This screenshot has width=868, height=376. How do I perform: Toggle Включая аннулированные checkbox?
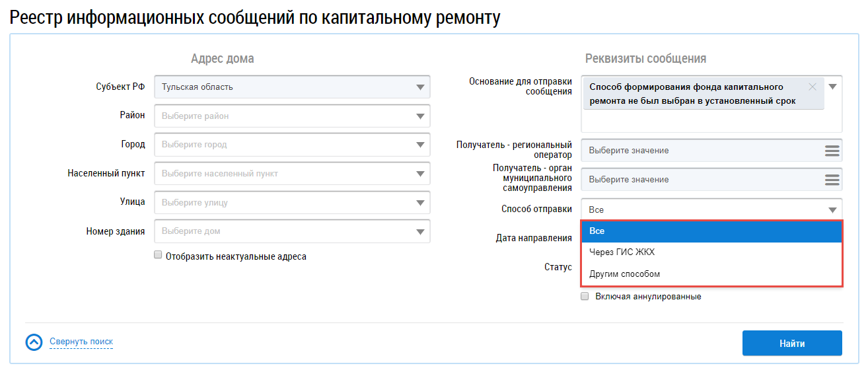click(584, 297)
